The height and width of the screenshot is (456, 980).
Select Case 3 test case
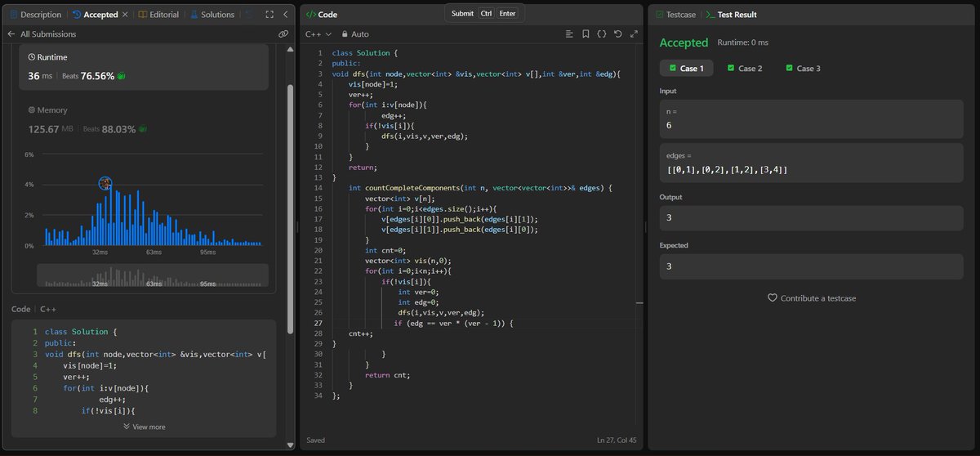(803, 69)
